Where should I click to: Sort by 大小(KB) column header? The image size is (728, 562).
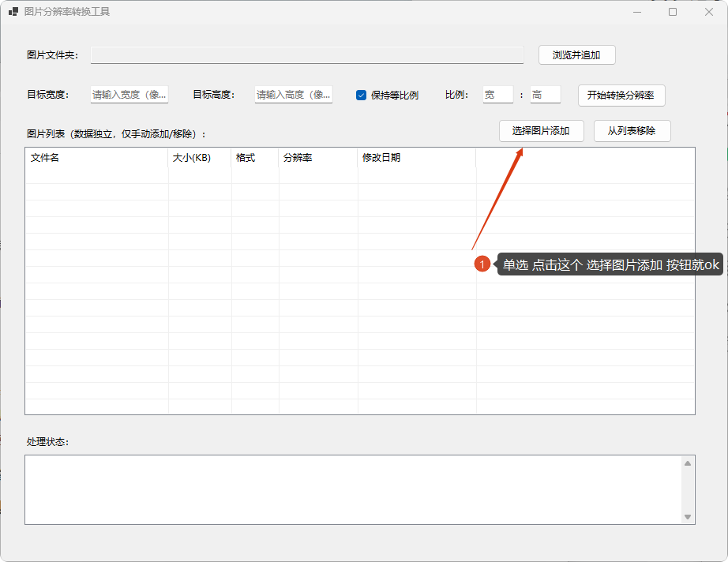tap(200, 158)
